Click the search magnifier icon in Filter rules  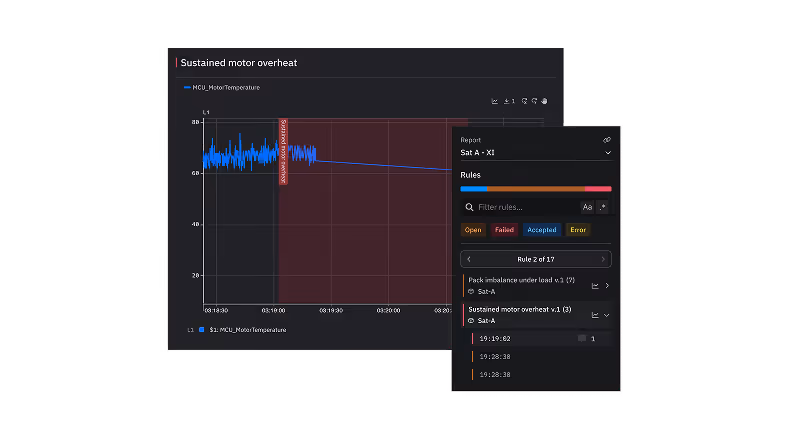coord(469,207)
